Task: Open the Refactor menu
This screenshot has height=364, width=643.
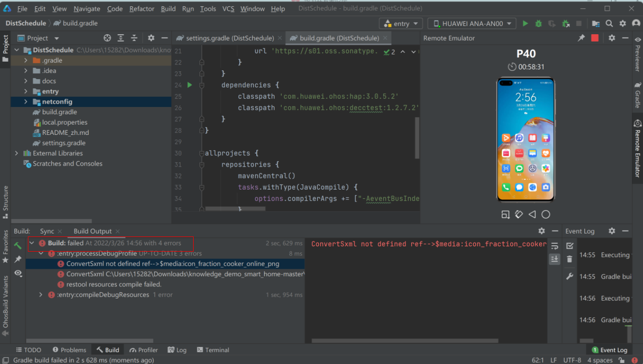Action: point(142,9)
